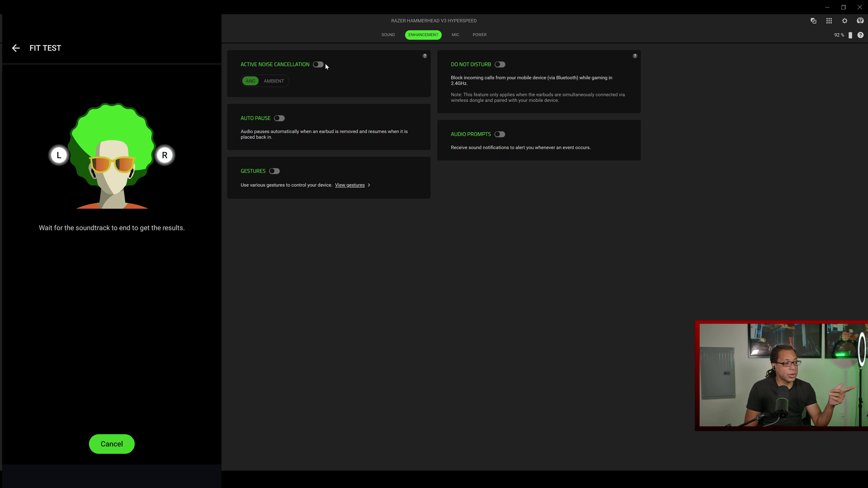Expand gestures list via chevron arrow
Viewport: 868px width, 488px height.
(x=369, y=185)
